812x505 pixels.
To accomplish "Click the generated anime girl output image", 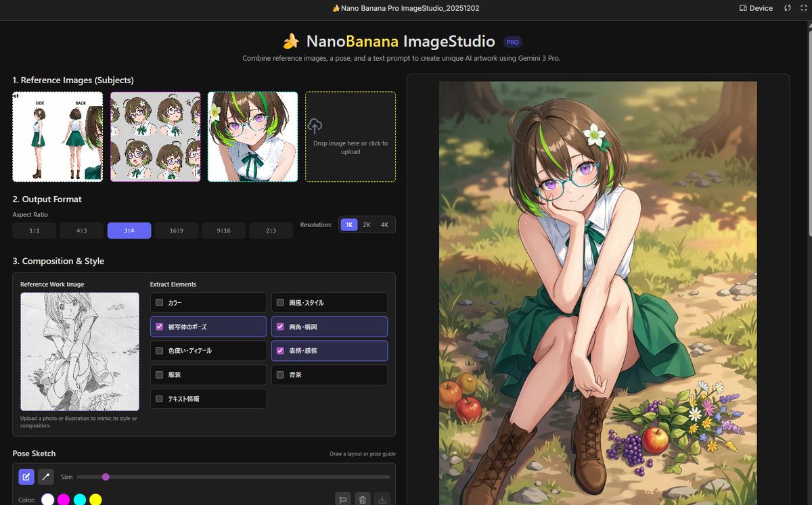I will point(598,293).
